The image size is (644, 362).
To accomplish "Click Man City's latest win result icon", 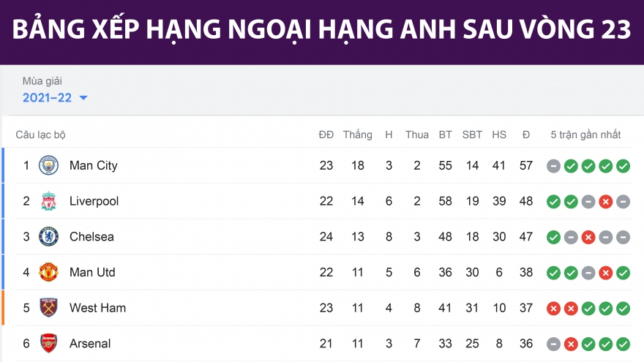I will click(623, 166).
